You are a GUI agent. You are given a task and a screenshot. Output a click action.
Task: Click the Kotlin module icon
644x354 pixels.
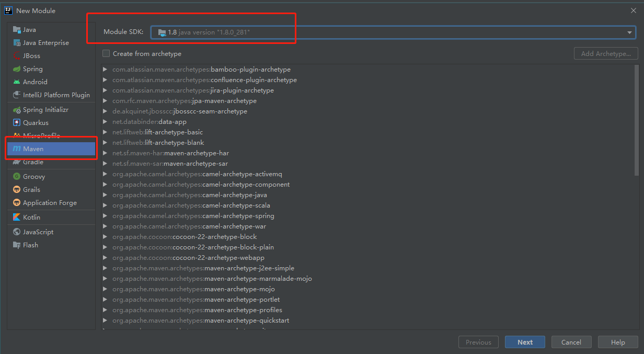click(17, 218)
